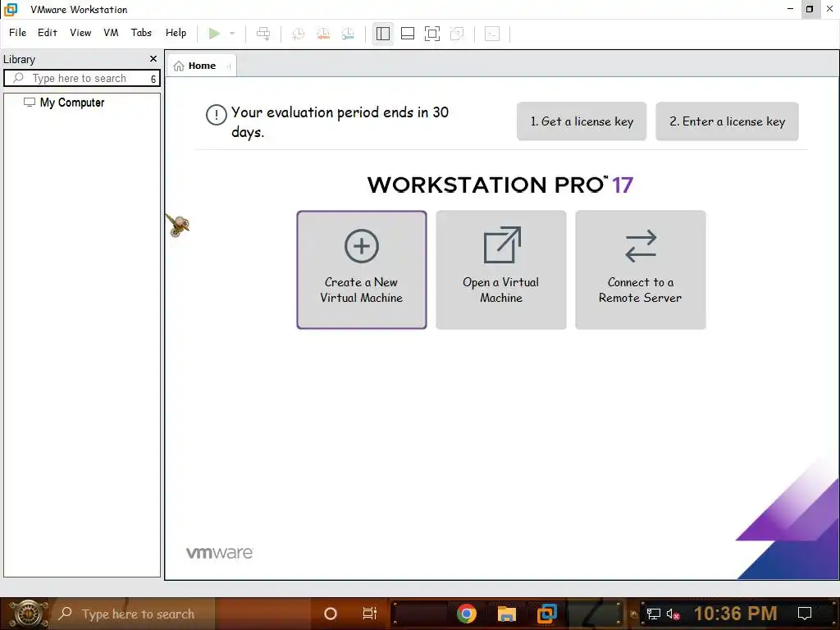Image resolution: width=840 pixels, height=630 pixels.
Task: Click the VMware Workstation title bar icon
Action: click(x=11, y=9)
